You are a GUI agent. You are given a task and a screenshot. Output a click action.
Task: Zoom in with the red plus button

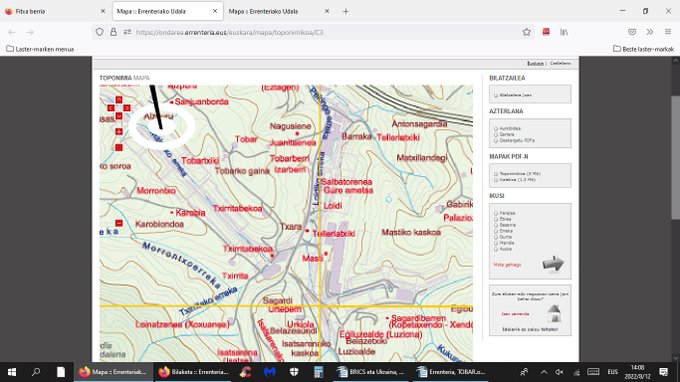click(119, 131)
